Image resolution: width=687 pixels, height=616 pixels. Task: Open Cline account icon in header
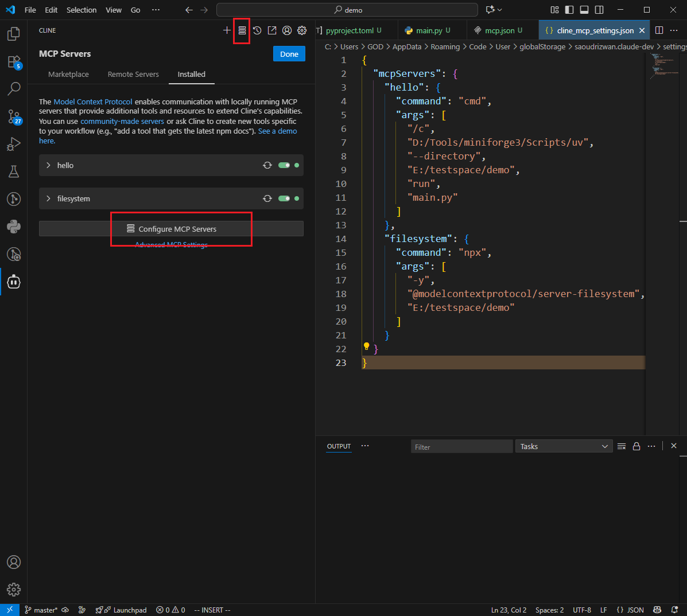[287, 30]
